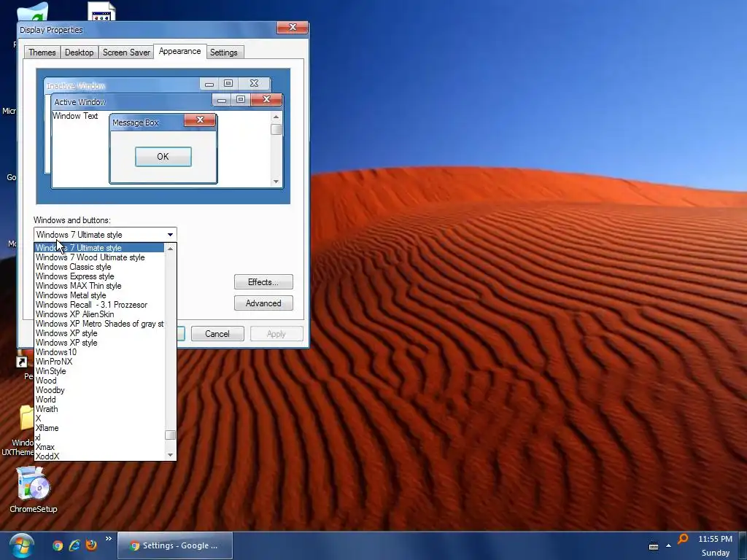Select the Wood style entry
The width and height of the screenshot is (747, 560).
pyautogui.click(x=99, y=381)
